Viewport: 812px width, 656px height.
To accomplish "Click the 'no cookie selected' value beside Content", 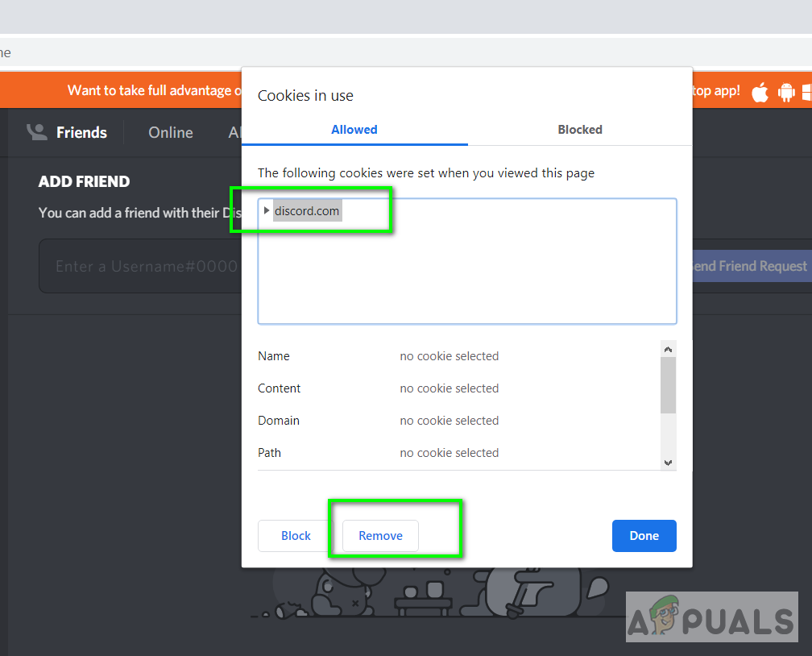I will 449,388.
